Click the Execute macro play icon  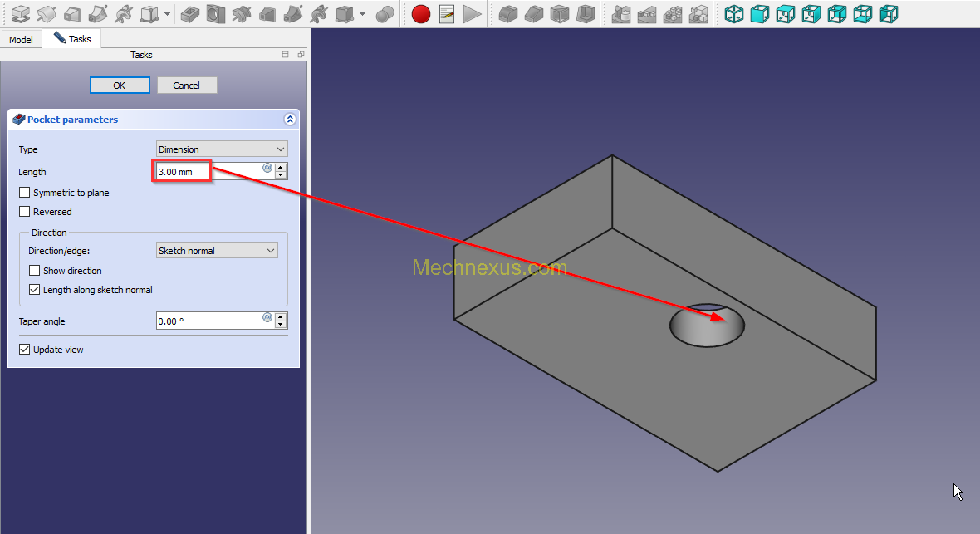coord(473,14)
